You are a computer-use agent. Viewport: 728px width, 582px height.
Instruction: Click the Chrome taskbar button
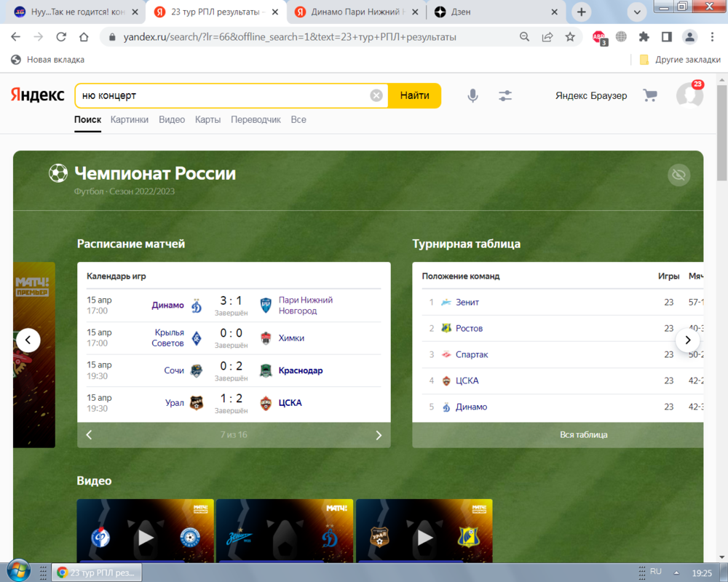pyautogui.click(x=97, y=573)
